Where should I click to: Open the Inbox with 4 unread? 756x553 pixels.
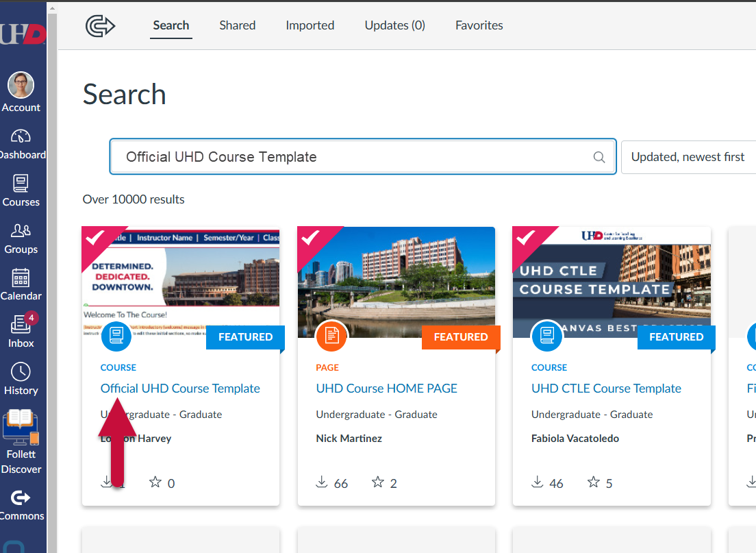point(21,331)
